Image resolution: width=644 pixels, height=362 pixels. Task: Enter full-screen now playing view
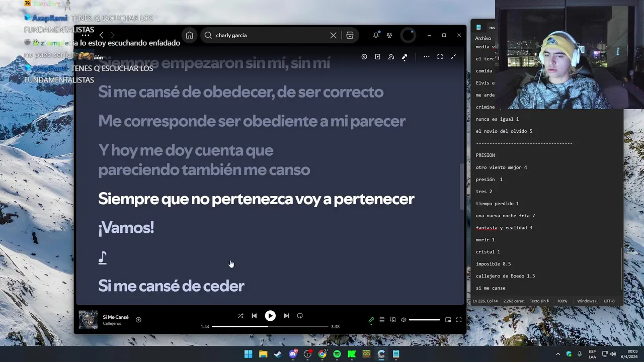[x=459, y=320]
